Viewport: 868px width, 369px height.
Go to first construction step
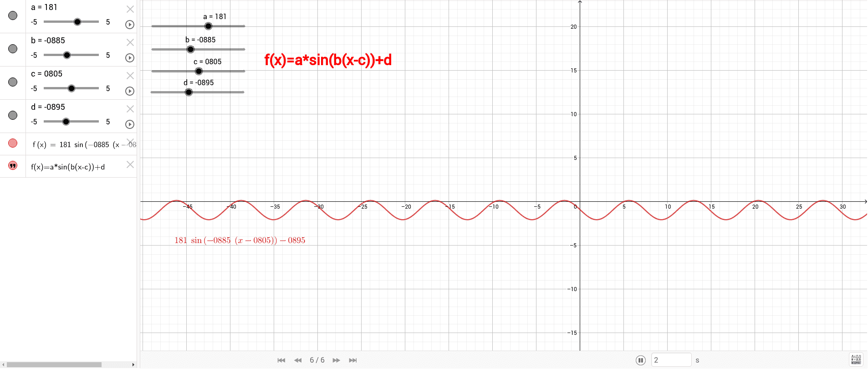tap(281, 360)
